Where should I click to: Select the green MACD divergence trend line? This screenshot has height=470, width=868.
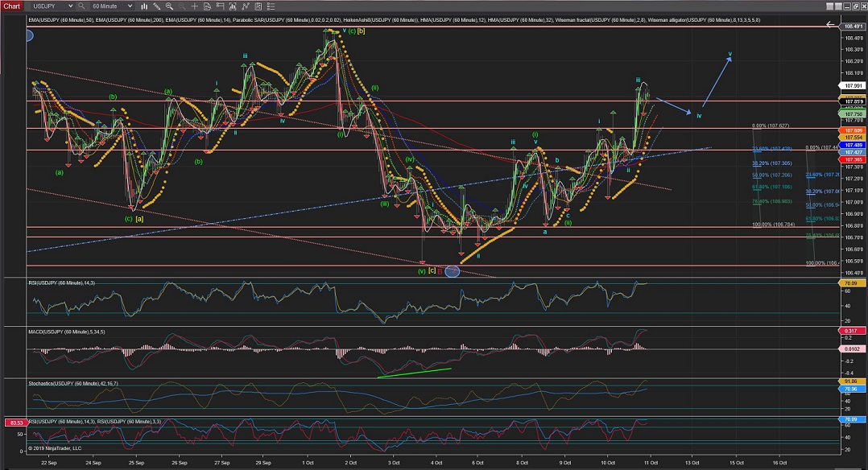[414, 372]
